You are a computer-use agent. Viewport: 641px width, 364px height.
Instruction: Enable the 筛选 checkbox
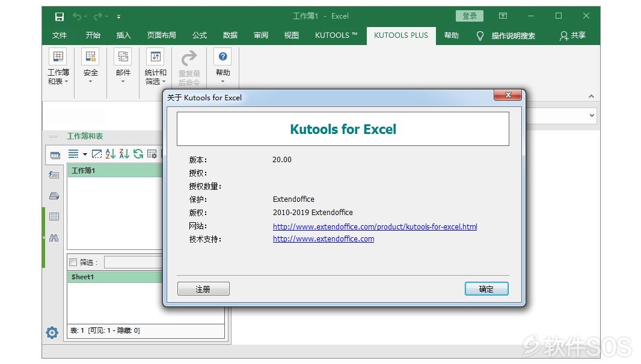tap(73, 262)
